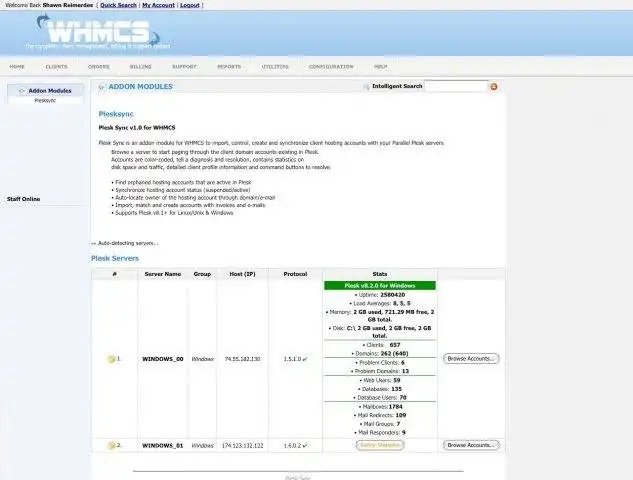Viewport: 633px width, 480px height.
Task: Click the Mailboxes: 1784 stat
Action: pyautogui.click(x=380, y=407)
